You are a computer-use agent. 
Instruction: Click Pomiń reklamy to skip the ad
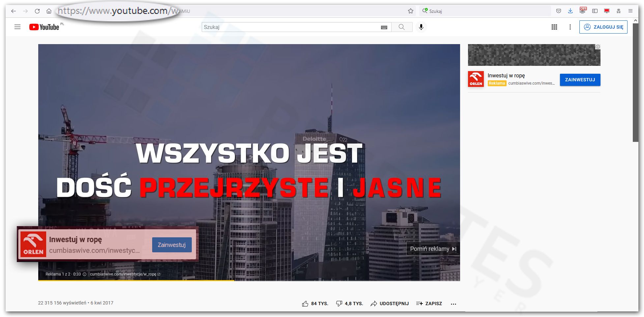[x=433, y=249]
